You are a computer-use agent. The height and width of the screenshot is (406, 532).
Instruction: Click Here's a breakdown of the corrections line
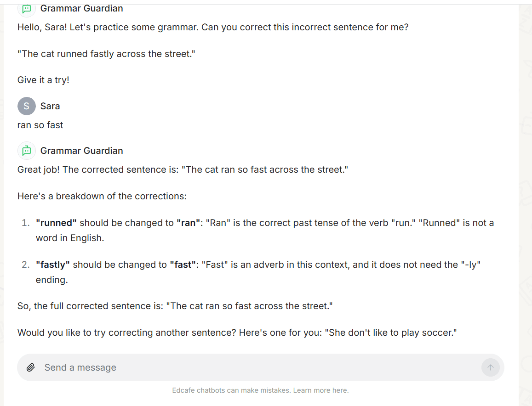click(x=102, y=196)
